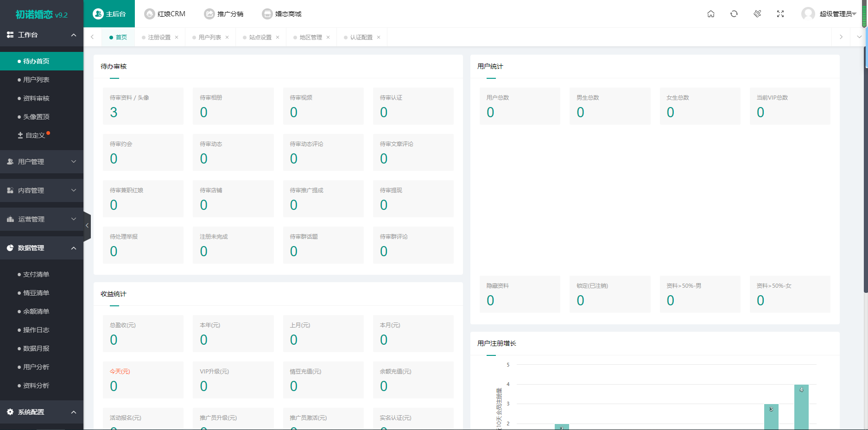Viewport: 868px width, 430px height.
Task: Click the page vertical scrollbar
Action: (x=865, y=185)
